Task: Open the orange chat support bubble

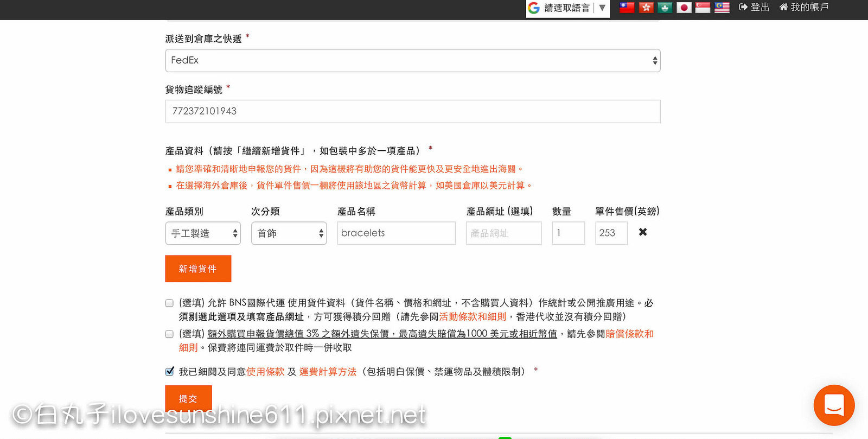Action: (x=834, y=405)
